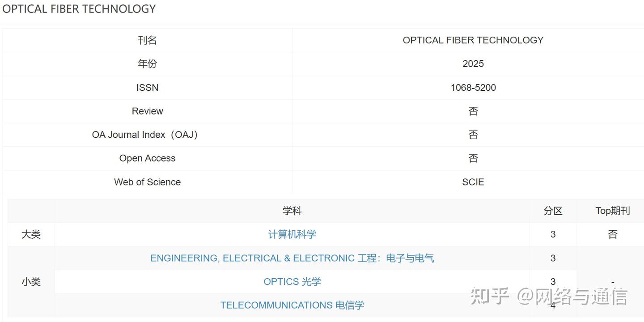This screenshot has width=644, height=322.
Task: Click the OA Journal Index (OAJ) label
Action: [145, 135]
